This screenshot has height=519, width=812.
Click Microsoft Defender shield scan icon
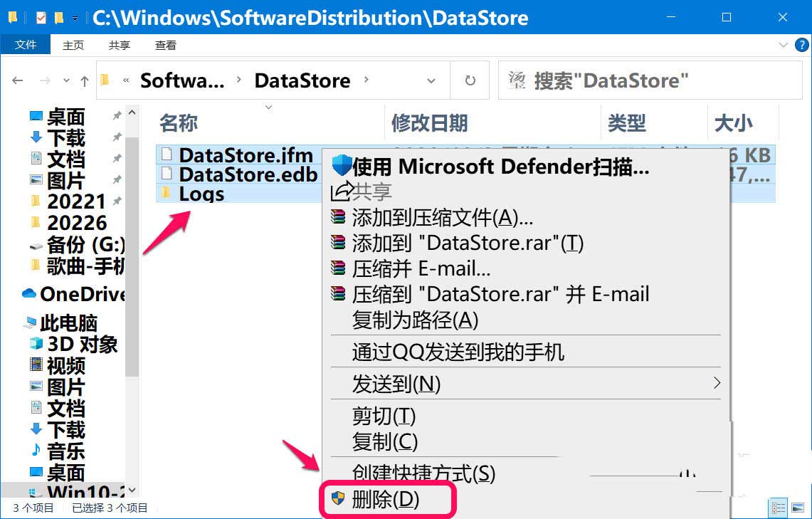343,166
